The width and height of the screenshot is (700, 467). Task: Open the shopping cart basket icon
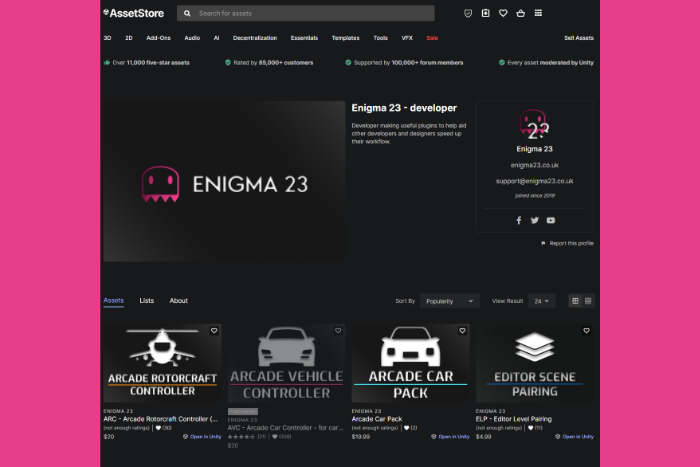click(520, 13)
